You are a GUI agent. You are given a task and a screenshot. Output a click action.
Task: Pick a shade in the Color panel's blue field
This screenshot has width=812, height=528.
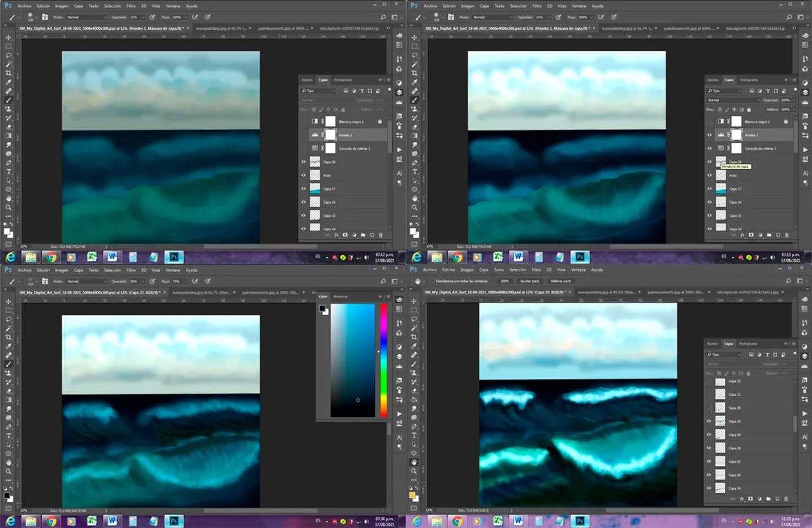click(x=353, y=360)
